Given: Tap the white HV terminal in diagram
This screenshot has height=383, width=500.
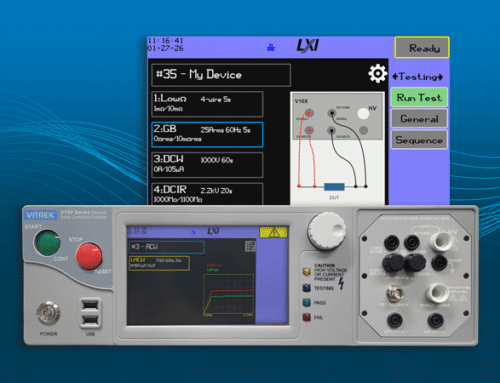Looking at the screenshot, I should pyautogui.click(x=363, y=114).
